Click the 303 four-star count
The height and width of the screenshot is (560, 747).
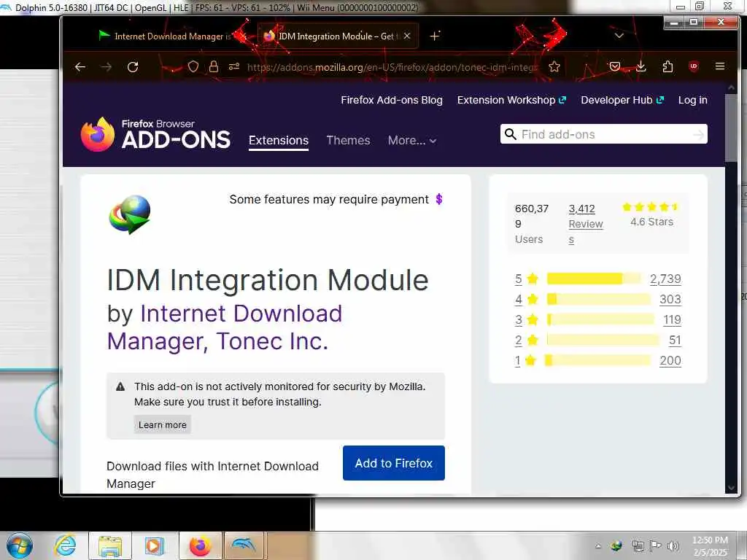[670, 299]
